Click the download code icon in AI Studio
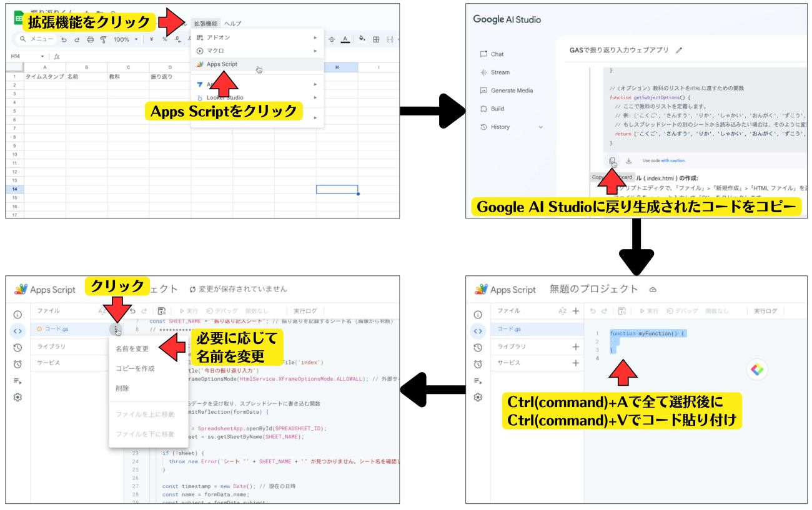 (628, 160)
